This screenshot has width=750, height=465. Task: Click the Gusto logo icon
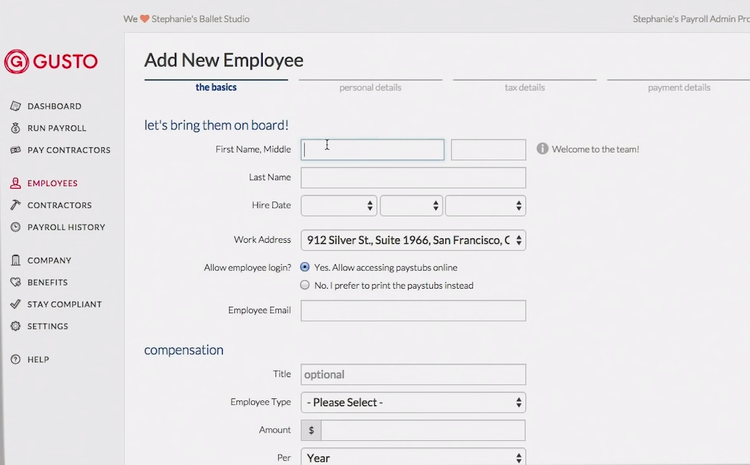(x=17, y=61)
